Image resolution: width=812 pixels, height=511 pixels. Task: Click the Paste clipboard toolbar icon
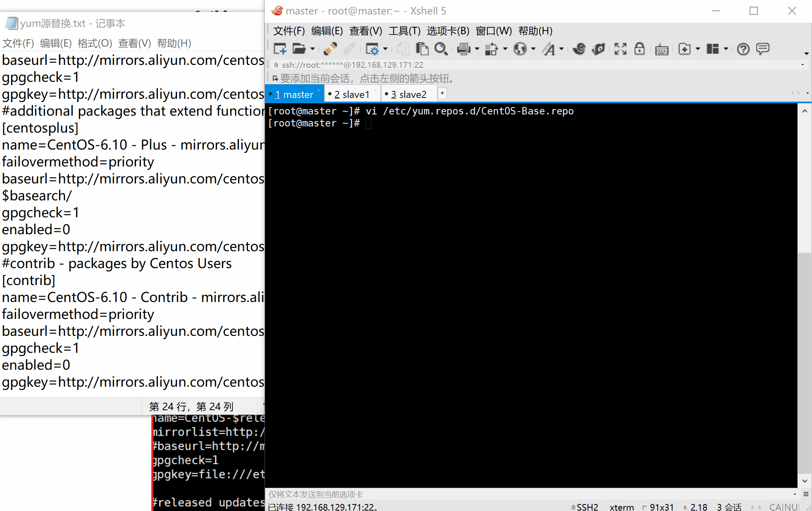point(422,49)
